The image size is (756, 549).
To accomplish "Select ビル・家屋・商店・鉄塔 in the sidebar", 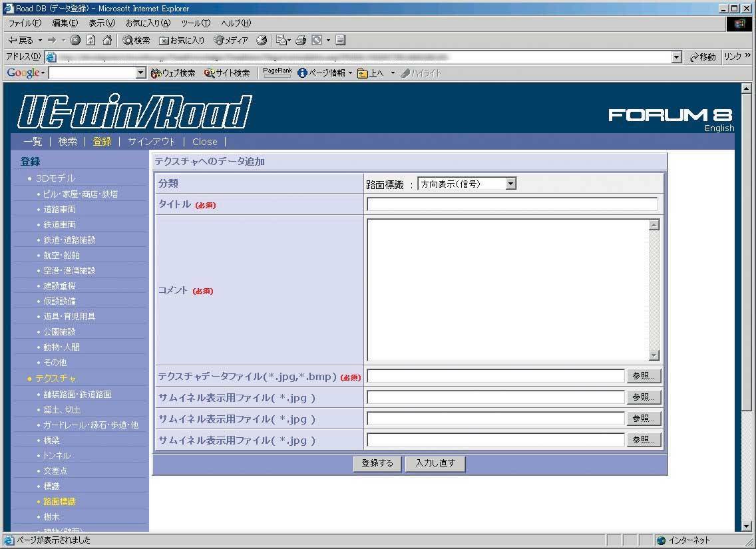I will pyautogui.click(x=81, y=194).
